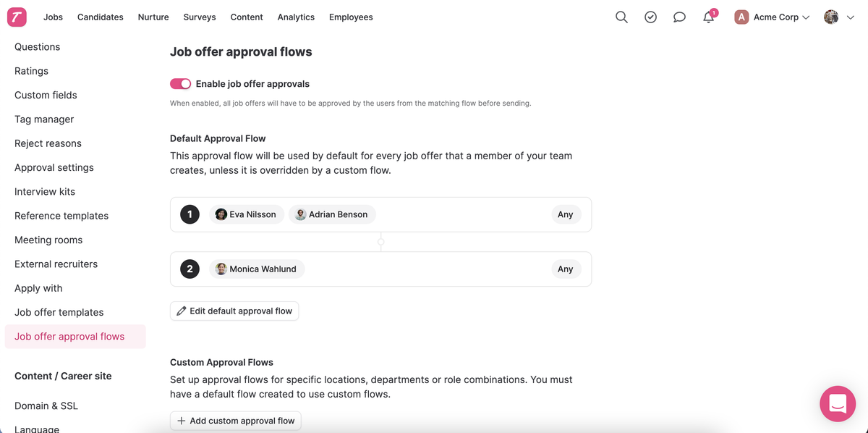Go to the Analytics tab
Image resolution: width=868 pixels, height=433 pixels.
click(x=296, y=17)
